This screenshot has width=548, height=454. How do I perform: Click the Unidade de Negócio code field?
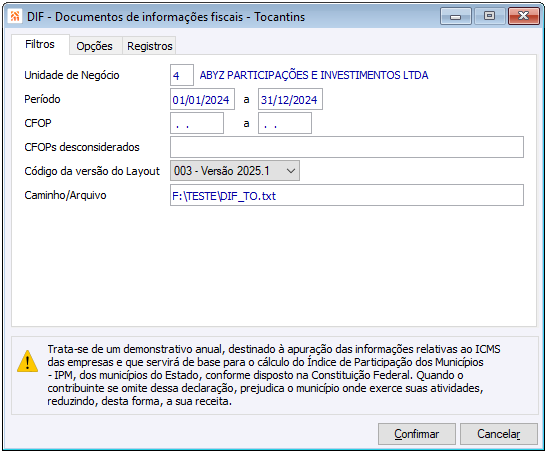(x=182, y=75)
